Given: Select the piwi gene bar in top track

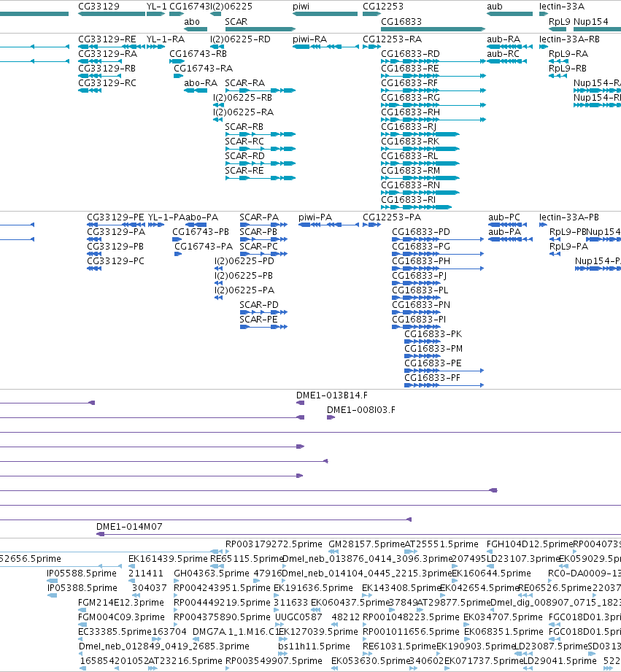Looking at the screenshot, I should click(325, 14).
